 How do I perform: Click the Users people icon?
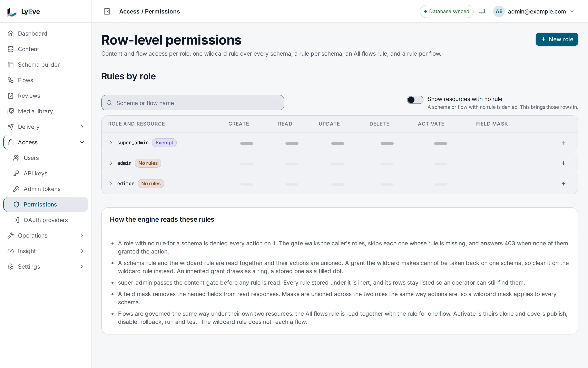coord(16,158)
